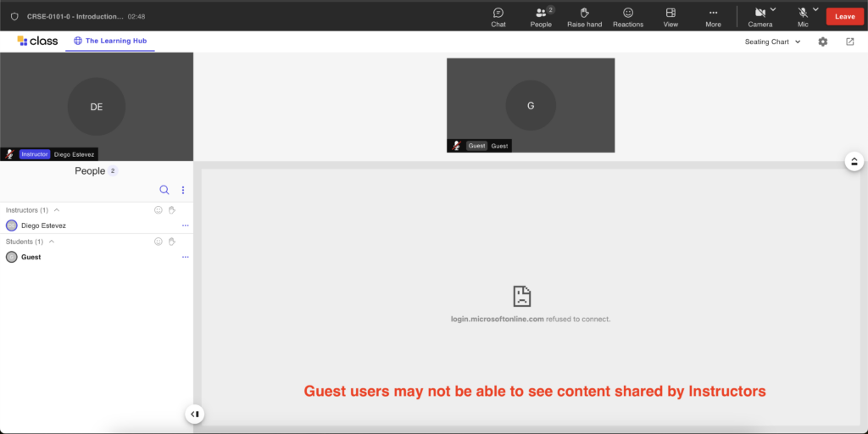Open options menu for Diego Estevez
This screenshot has height=434, width=868.
(x=185, y=225)
